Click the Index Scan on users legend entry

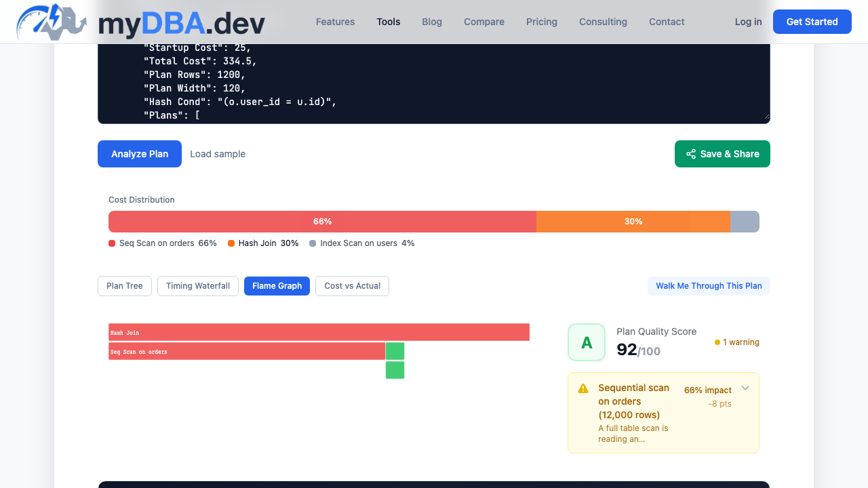pos(362,243)
